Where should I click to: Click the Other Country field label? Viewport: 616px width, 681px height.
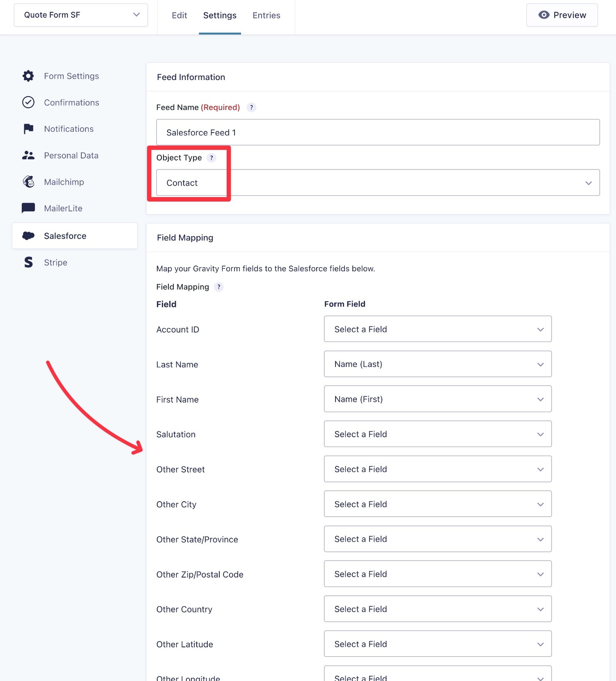pyautogui.click(x=184, y=609)
